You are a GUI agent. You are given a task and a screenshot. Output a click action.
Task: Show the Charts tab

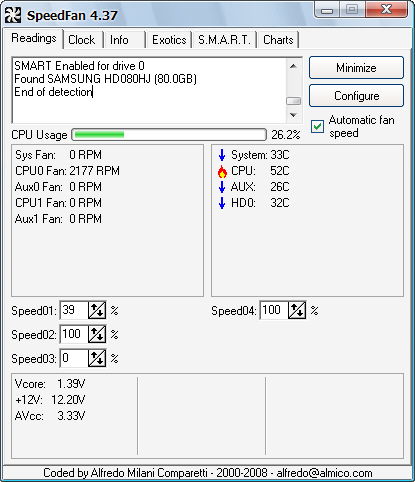278,40
